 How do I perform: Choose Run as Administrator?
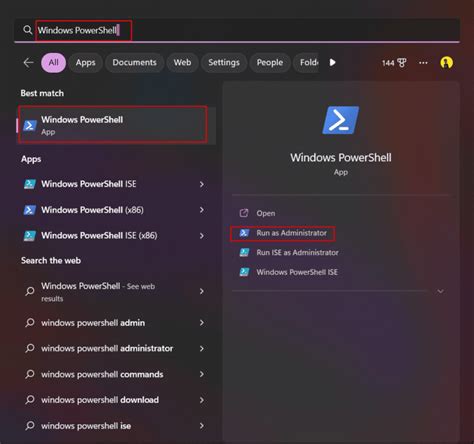coord(292,233)
